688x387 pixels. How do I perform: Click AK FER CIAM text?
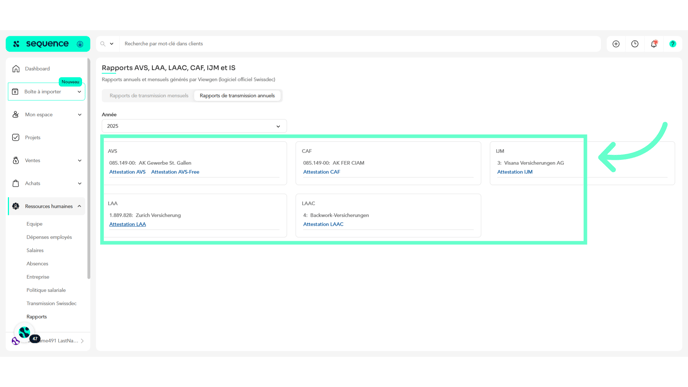coord(348,163)
